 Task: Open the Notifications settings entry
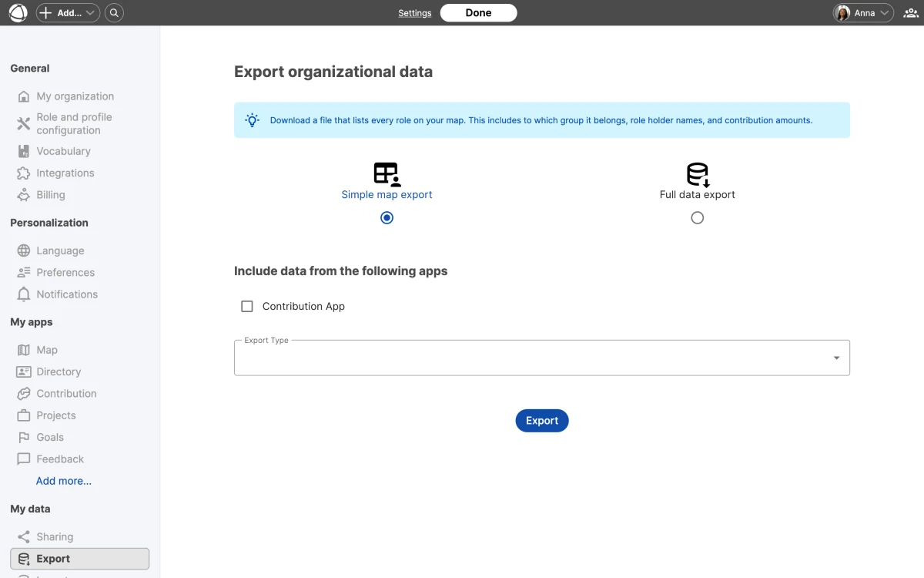(x=66, y=294)
